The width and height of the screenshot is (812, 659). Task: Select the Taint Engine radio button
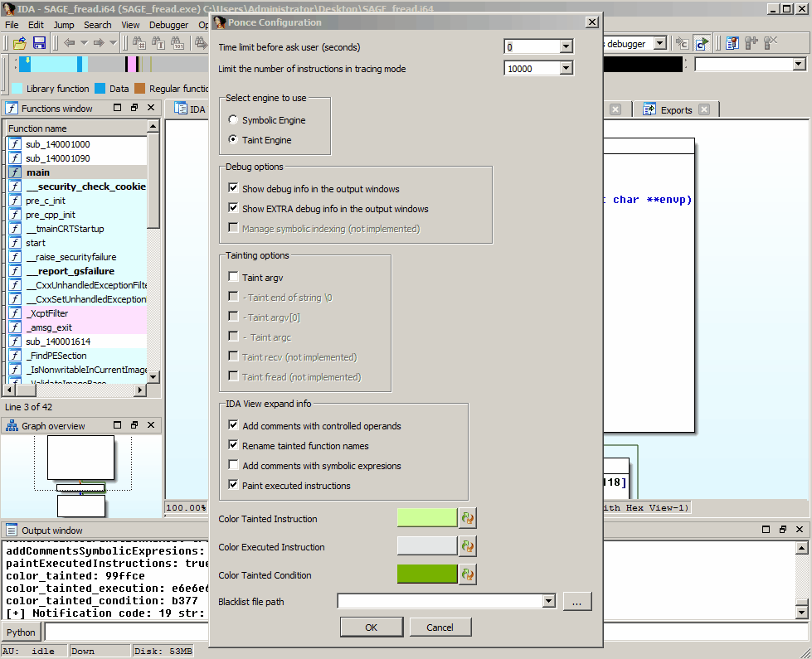pos(233,140)
